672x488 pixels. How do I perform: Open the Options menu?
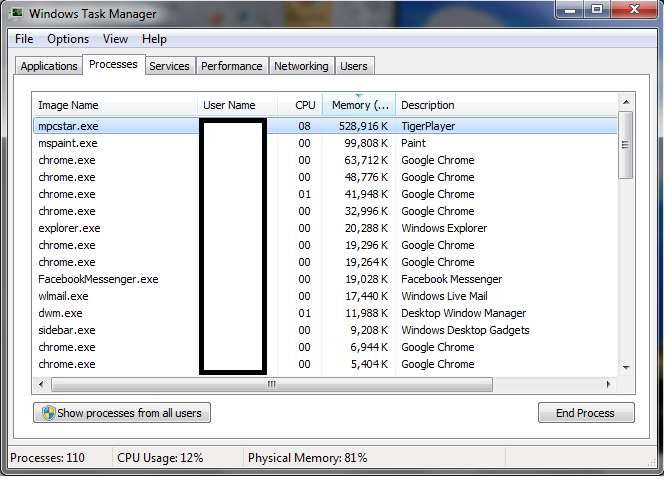[68, 39]
